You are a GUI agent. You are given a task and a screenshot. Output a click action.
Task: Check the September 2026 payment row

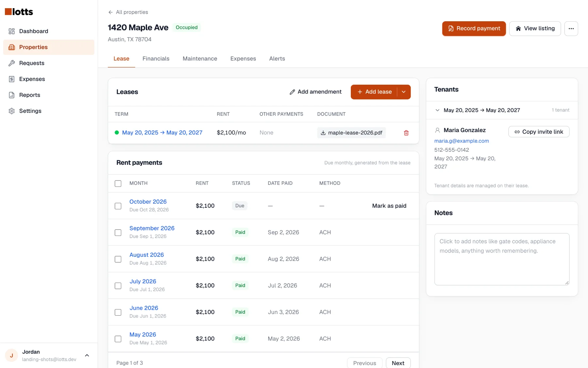pos(118,233)
